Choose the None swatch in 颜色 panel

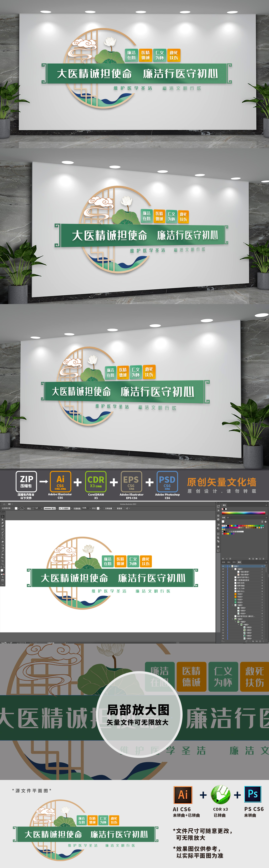223,509
